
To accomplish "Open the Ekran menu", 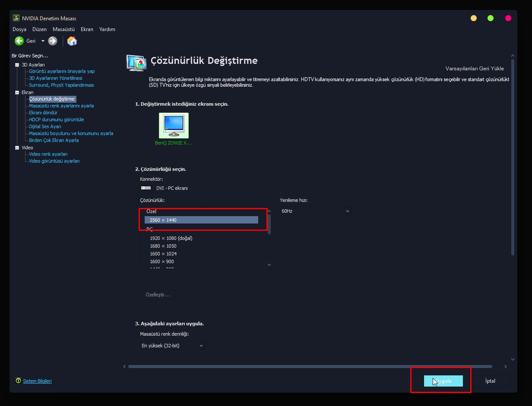I will click(x=87, y=29).
